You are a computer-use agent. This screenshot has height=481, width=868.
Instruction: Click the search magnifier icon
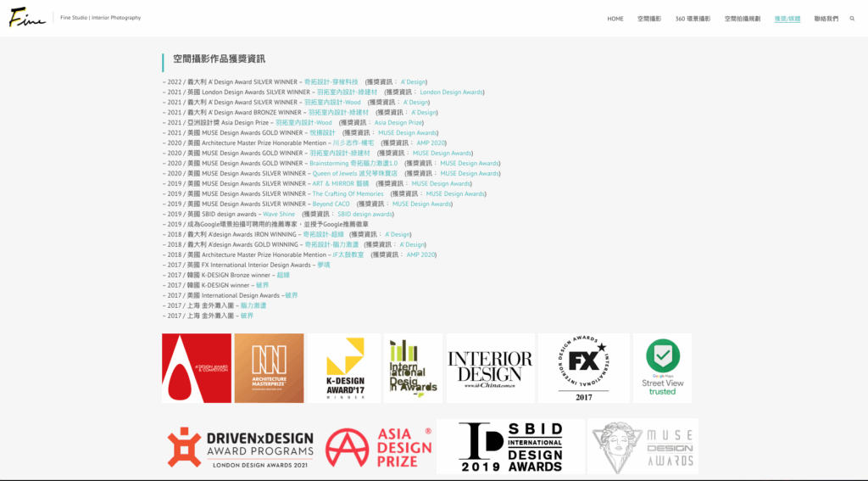pos(852,19)
